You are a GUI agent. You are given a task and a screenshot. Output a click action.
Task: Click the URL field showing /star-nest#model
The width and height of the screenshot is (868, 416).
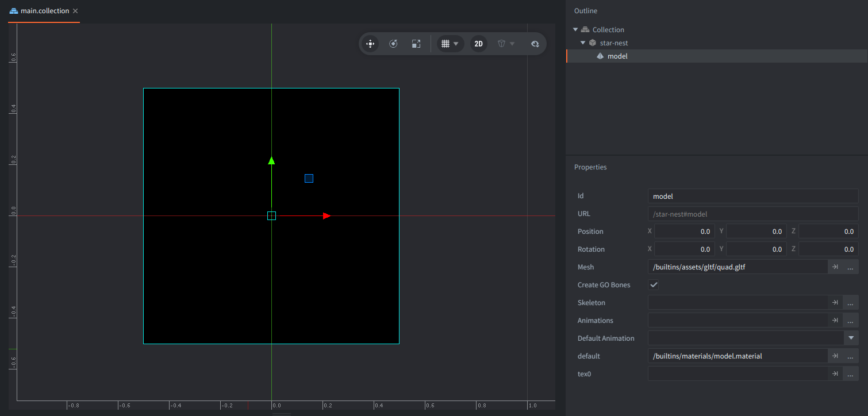coord(753,214)
